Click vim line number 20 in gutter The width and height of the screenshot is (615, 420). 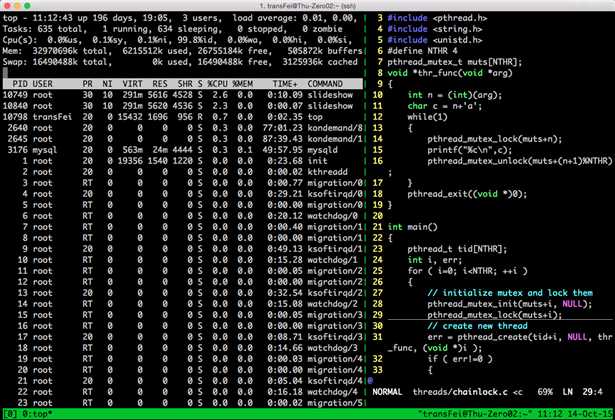[x=377, y=216]
